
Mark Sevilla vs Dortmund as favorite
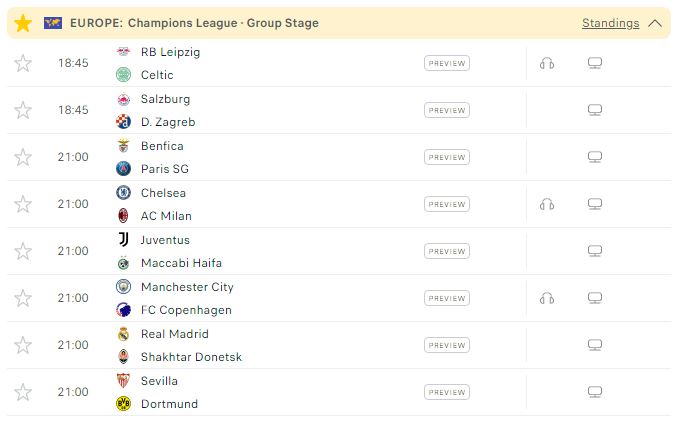23,392
